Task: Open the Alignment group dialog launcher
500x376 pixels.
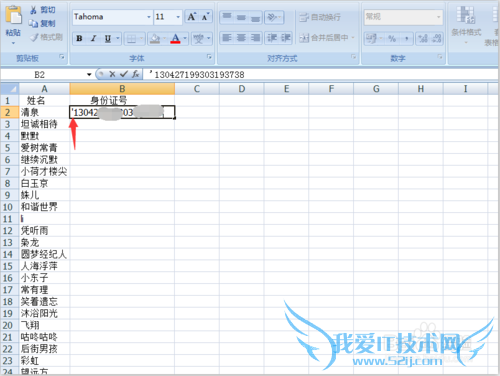Action: [353, 57]
